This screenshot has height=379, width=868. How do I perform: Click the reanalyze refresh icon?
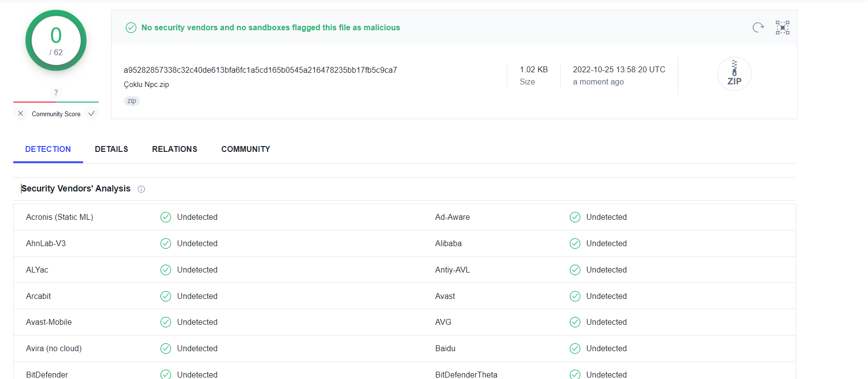(x=758, y=27)
